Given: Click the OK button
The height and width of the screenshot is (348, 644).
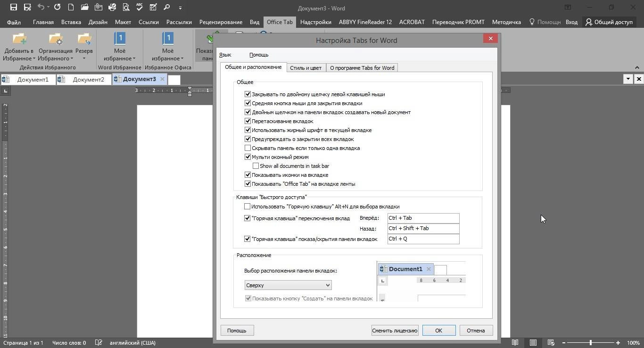Looking at the screenshot, I should (x=438, y=331).
